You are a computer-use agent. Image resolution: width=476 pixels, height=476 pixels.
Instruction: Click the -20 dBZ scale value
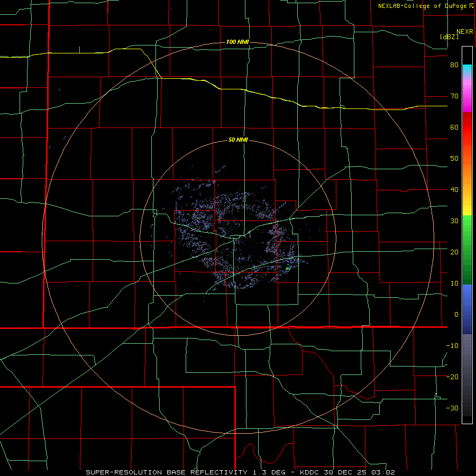452,377
